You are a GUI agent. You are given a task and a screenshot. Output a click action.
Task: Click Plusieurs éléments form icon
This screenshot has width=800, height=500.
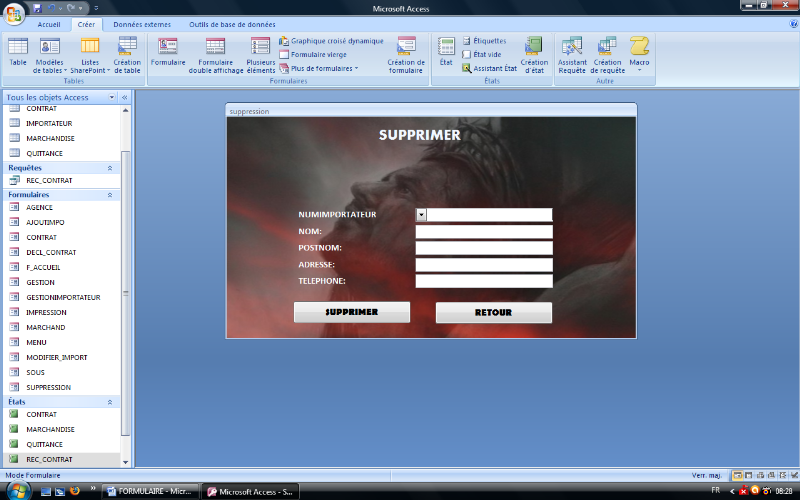point(261,55)
